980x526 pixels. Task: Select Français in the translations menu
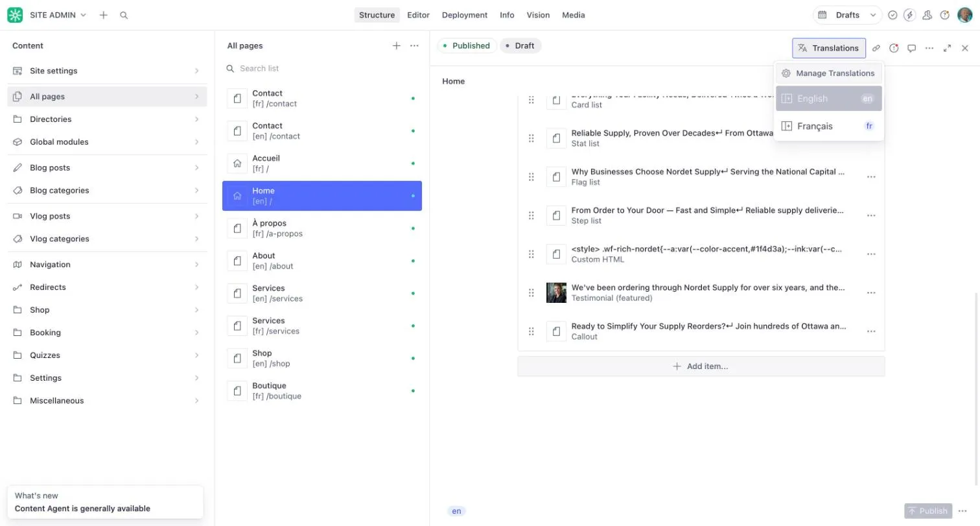coord(829,126)
